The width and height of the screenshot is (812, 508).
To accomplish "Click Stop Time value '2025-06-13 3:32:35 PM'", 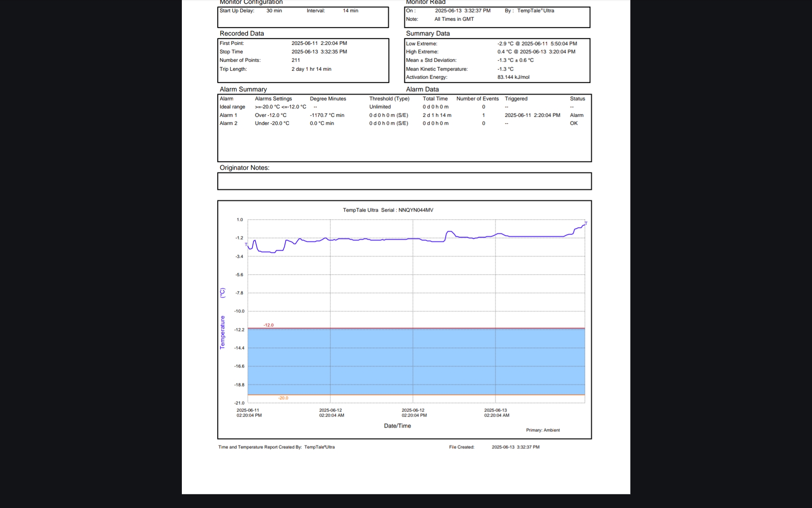I will pyautogui.click(x=319, y=52).
